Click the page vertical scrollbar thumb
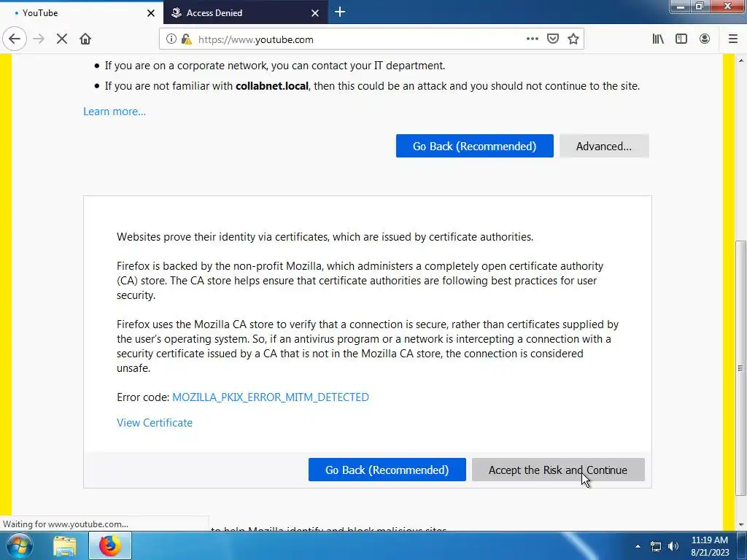 click(x=740, y=367)
